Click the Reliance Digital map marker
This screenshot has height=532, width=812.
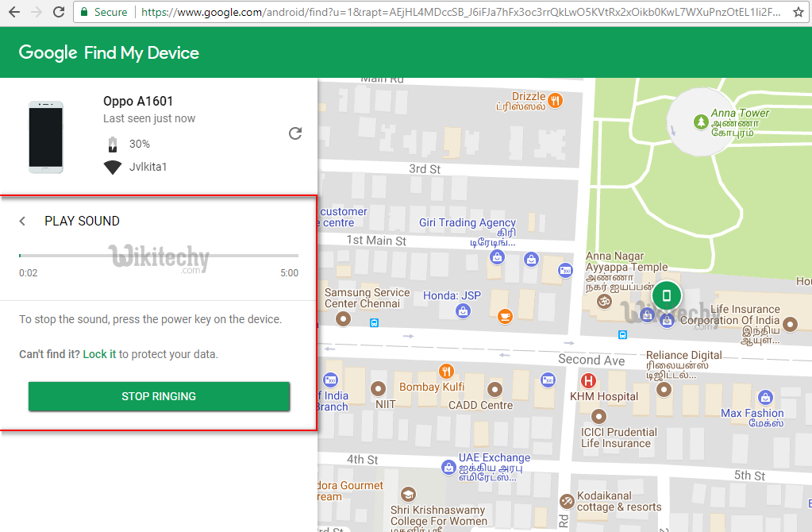[664, 389]
